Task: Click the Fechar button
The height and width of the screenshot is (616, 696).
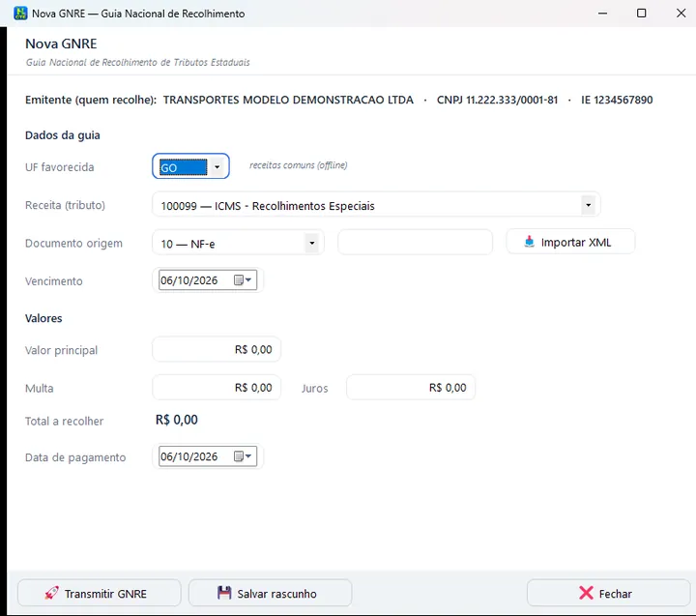Action: click(608, 593)
